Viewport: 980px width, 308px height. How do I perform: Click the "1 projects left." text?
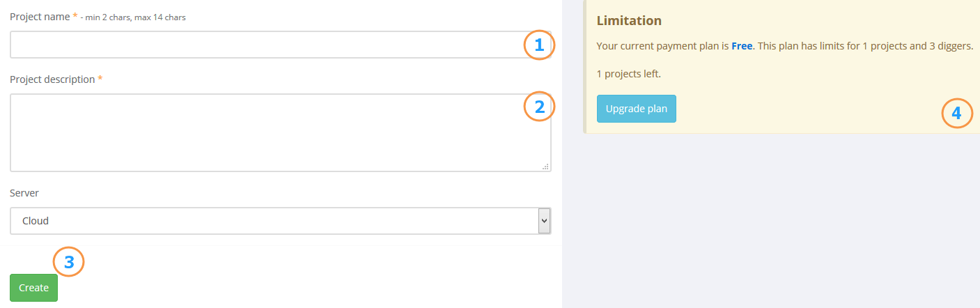tap(629, 73)
